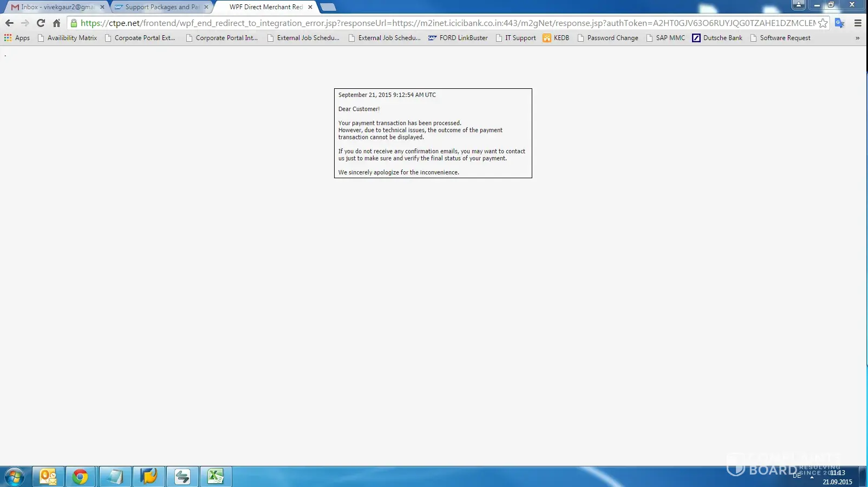Switch to the Inbox Gmail tab
Image resolution: width=868 pixels, height=487 pixels.
[x=56, y=7]
